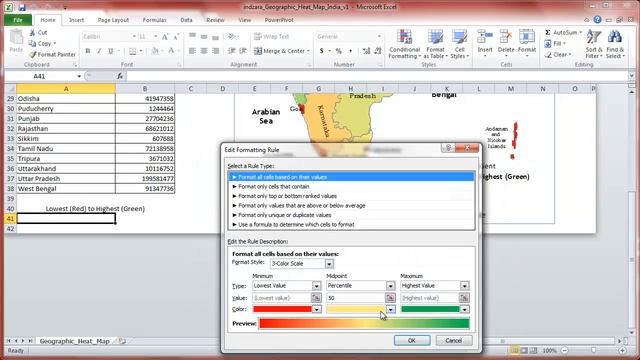Select 'Use a formula to determine which cells'

(x=351, y=224)
